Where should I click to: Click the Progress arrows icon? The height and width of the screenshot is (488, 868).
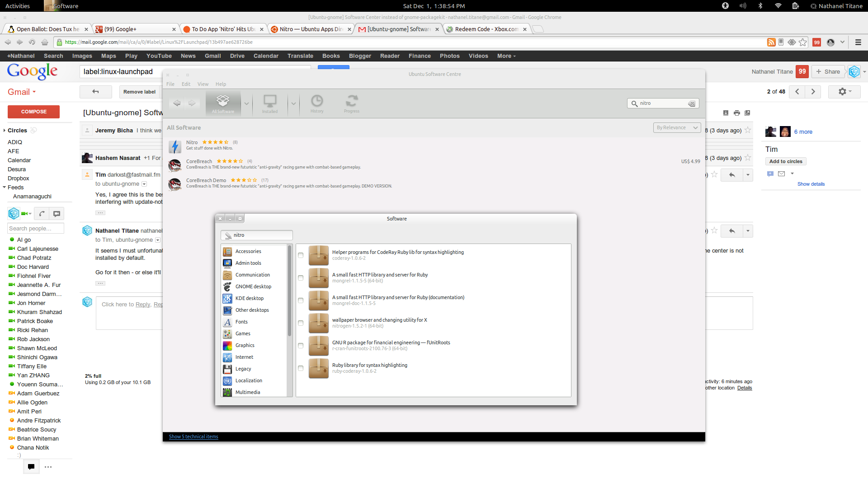pos(352,101)
